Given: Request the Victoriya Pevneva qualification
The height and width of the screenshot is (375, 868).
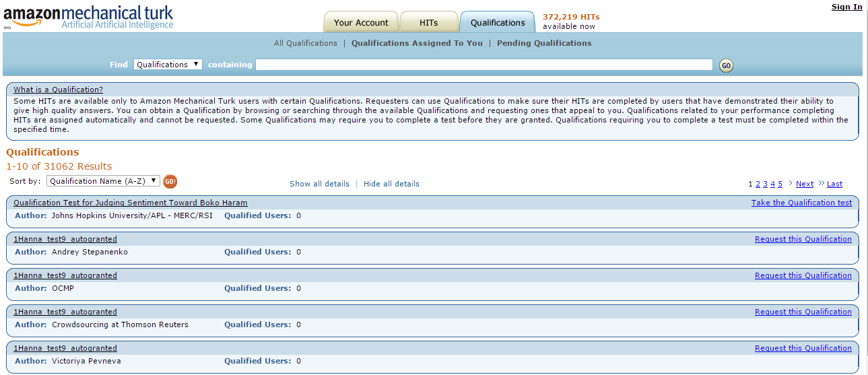Looking at the screenshot, I should pos(803,348).
